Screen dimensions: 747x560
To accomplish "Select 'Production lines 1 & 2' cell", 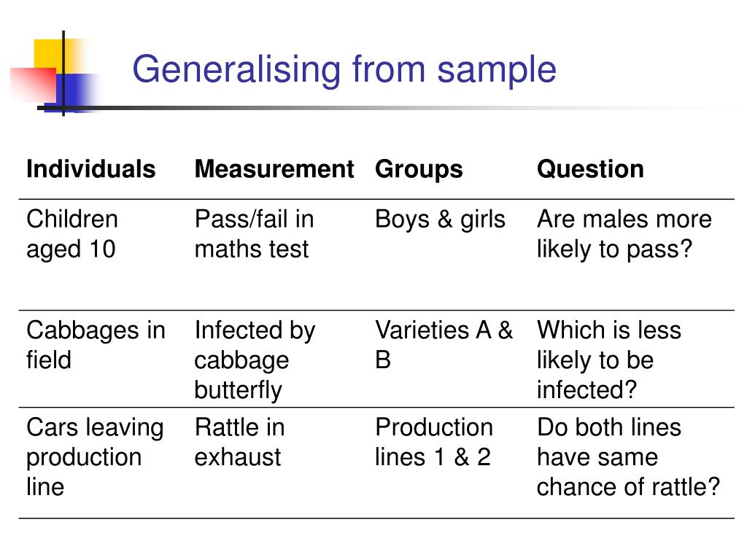I will pos(433,442).
